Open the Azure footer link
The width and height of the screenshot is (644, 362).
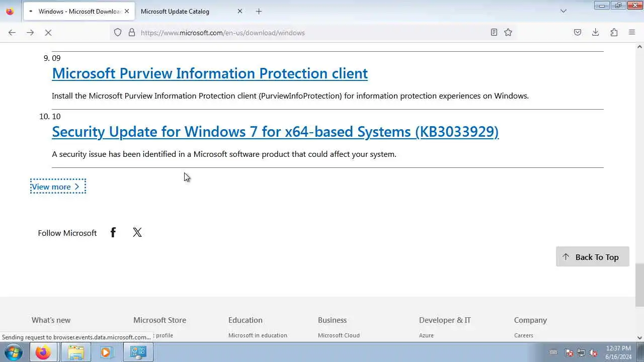[x=426, y=335]
